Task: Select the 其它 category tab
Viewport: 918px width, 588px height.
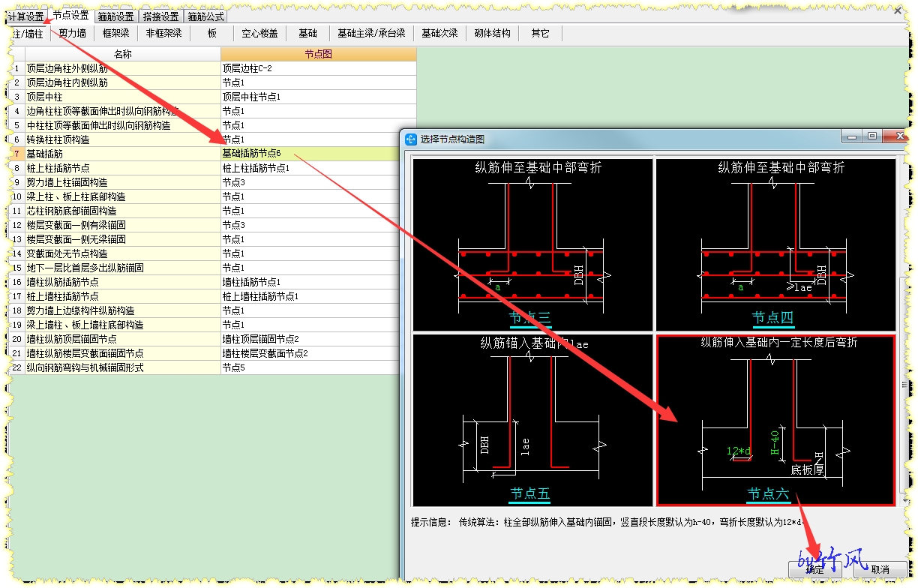Action: pyautogui.click(x=540, y=33)
